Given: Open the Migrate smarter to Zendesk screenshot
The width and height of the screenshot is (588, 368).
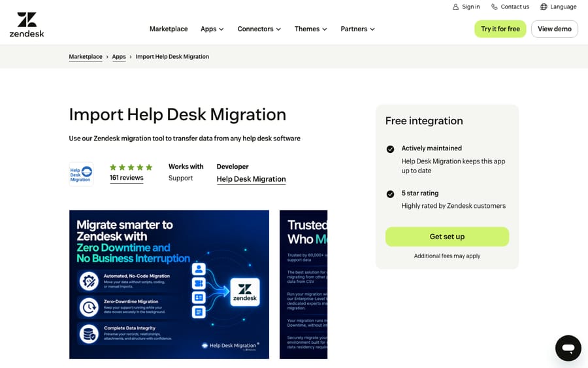Looking at the screenshot, I should (x=169, y=284).
